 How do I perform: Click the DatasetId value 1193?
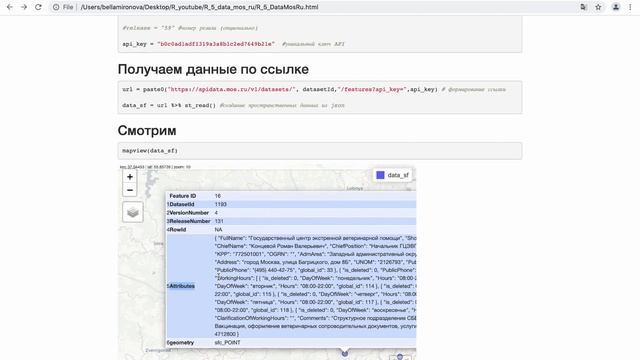[x=220, y=204]
